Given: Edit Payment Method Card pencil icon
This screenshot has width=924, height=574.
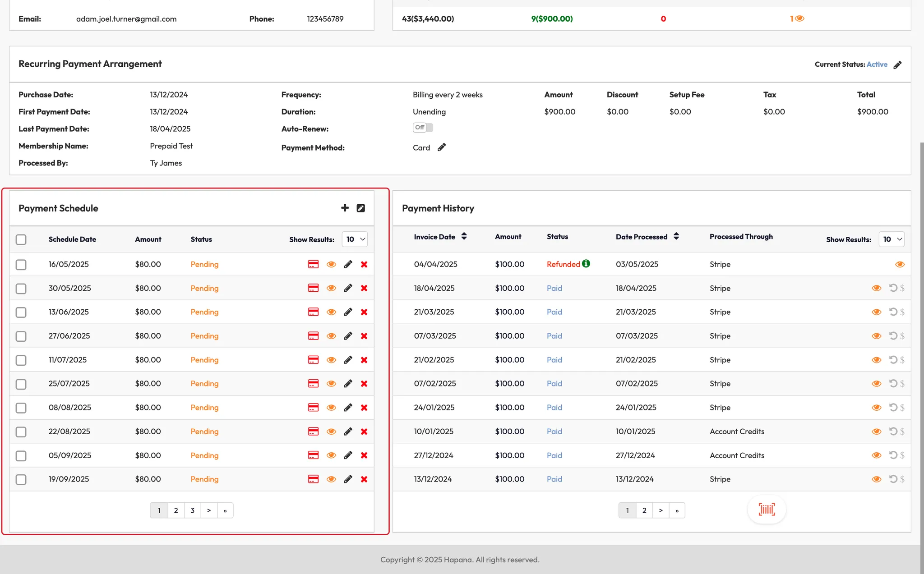Looking at the screenshot, I should 442,147.
